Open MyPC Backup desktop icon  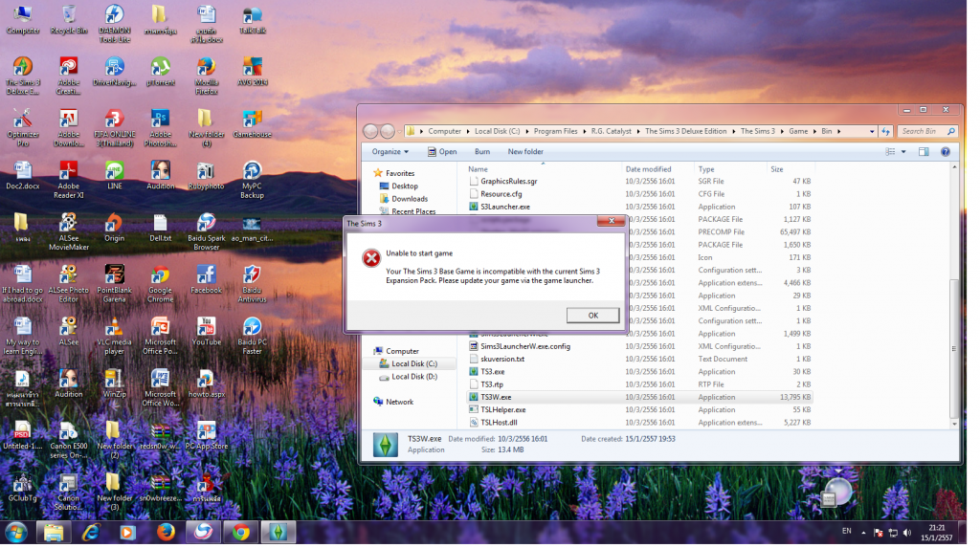point(252,180)
